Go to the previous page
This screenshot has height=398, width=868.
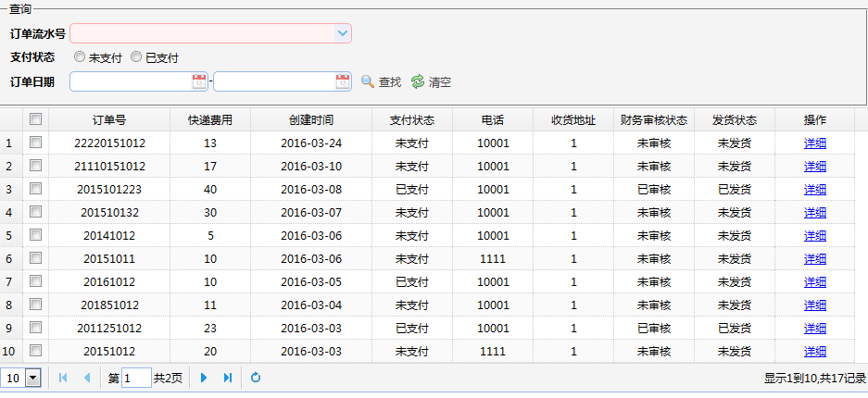(x=87, y=378)
